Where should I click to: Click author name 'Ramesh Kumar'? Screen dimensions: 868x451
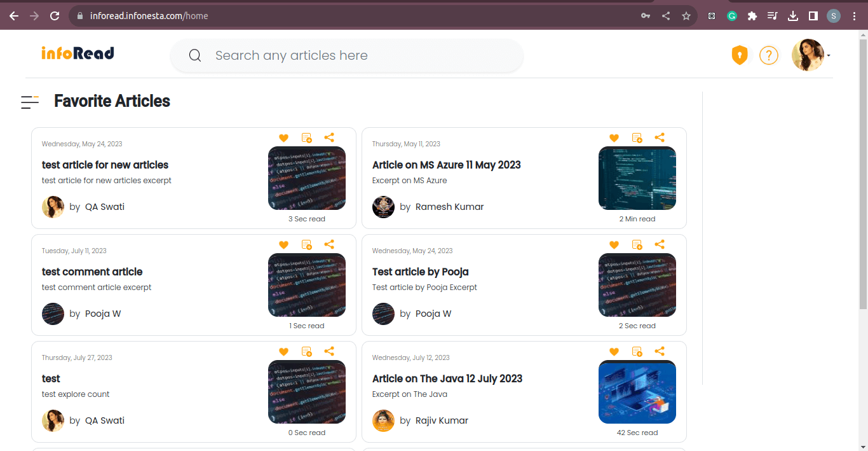[449, 207]
